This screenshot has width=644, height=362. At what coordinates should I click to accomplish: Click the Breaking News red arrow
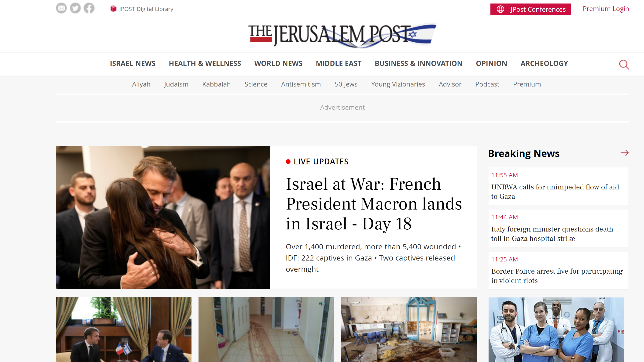click(x=624, y=153)
